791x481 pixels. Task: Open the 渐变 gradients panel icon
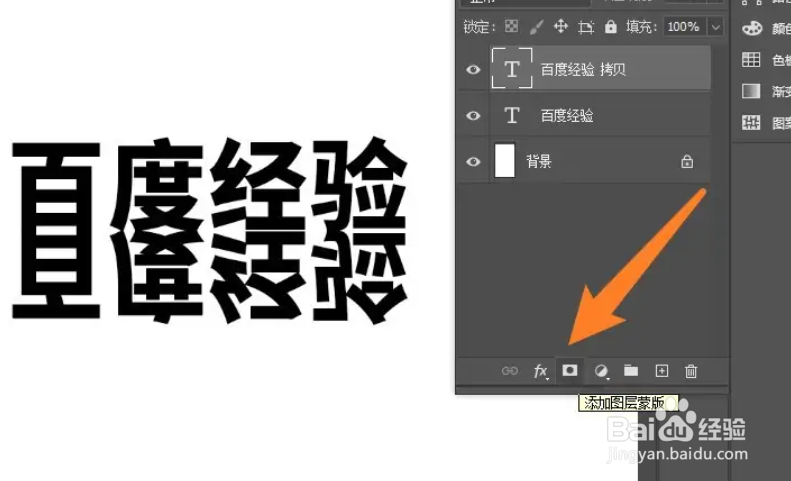tap(751, 91)
